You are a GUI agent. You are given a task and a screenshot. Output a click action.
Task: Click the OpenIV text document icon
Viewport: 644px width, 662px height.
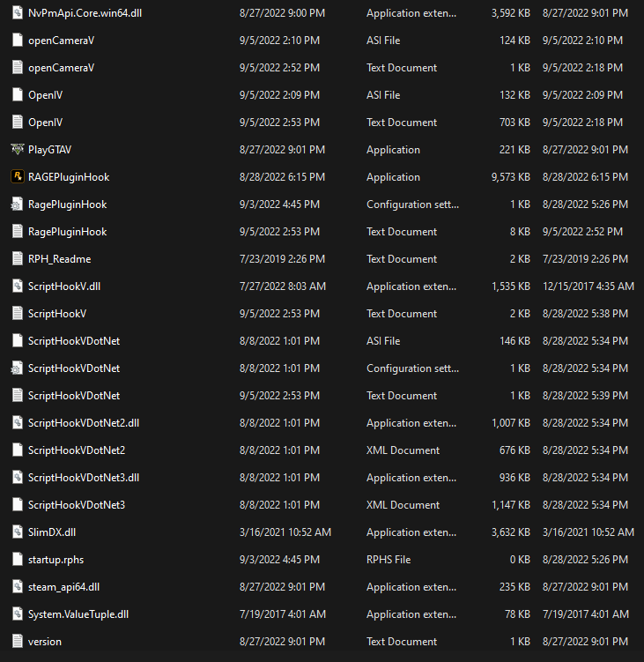pos(18,122)
